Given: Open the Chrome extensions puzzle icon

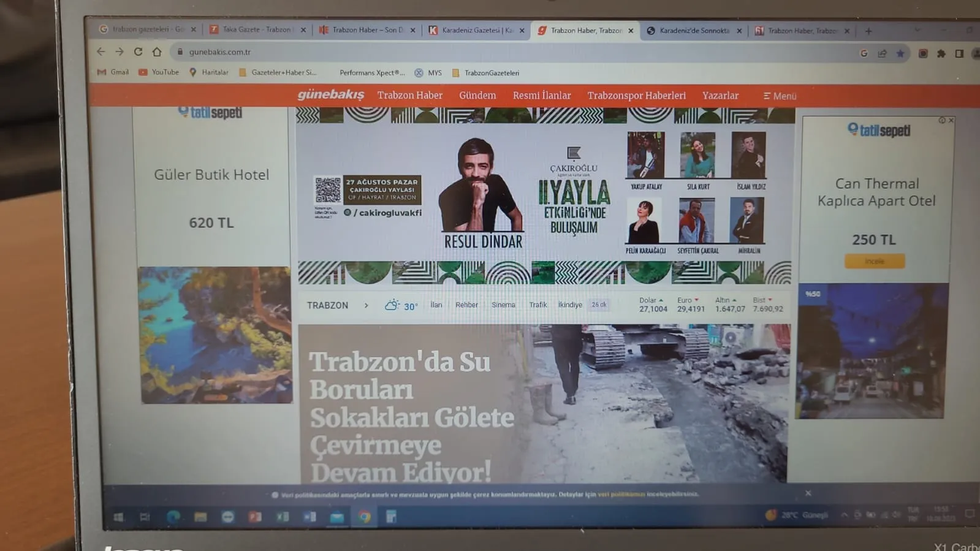Looking at the screenshot, I should (x=941, y=54).
